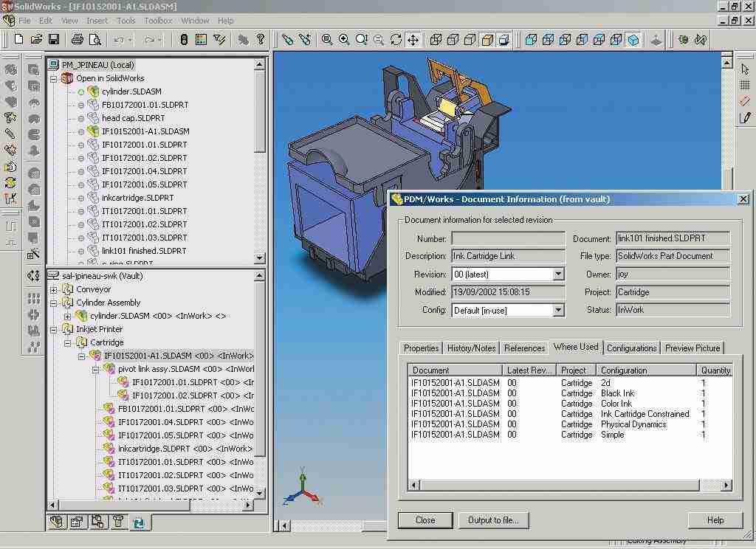Select the Rotate View tool
The height and width of the screenshot is (549, 756).
click(x=396, y=40)
